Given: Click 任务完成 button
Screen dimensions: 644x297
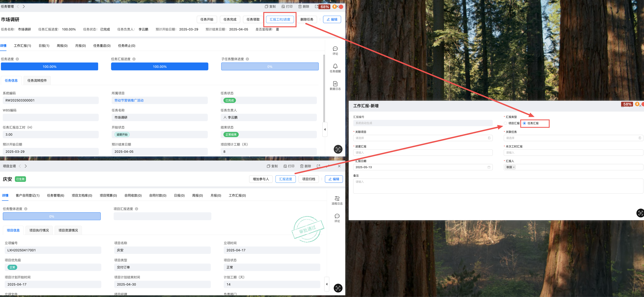Looking at the screenshot, I should pyautogui.click(x=230, y=20).
